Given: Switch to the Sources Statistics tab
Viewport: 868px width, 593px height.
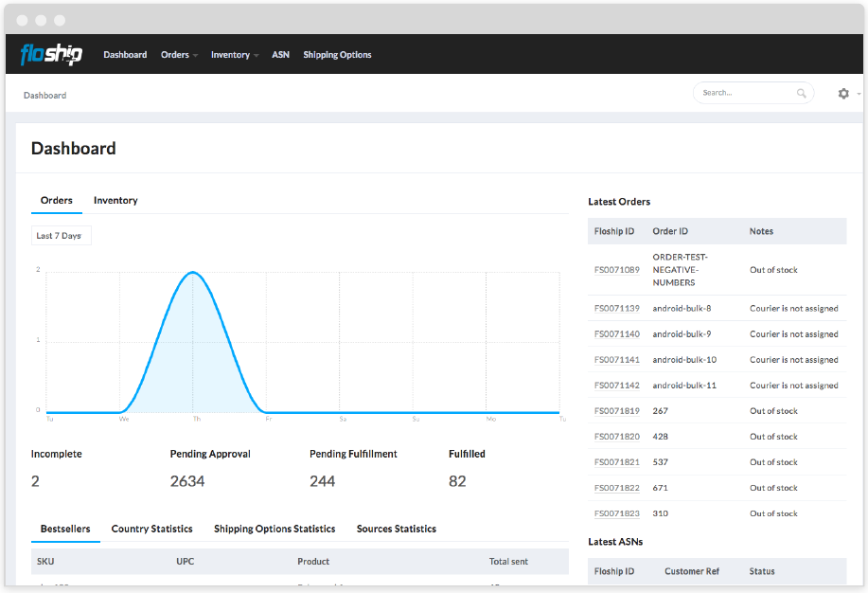Looking at the screenshot, I should click(x=396, y=529).
